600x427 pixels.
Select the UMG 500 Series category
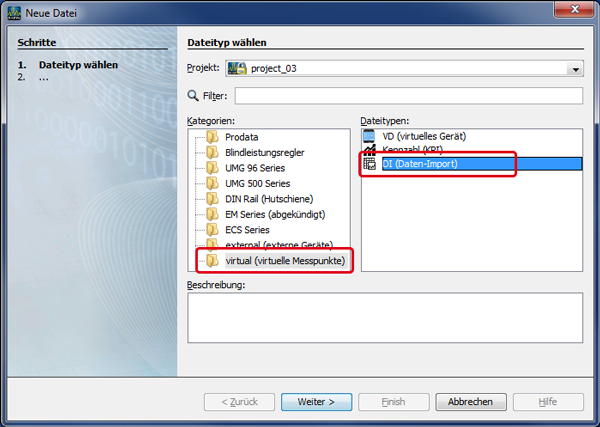(257, 184)
